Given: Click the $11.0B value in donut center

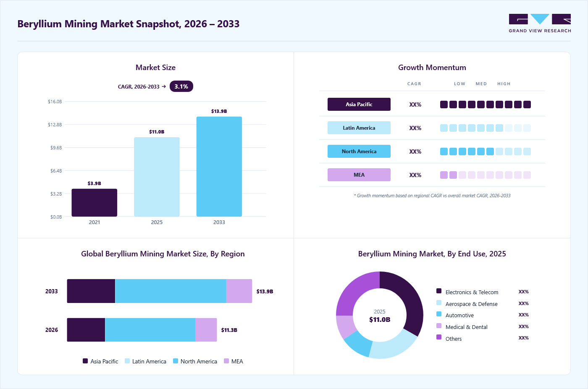Looking at the screenshot, I should coord(380,320).
